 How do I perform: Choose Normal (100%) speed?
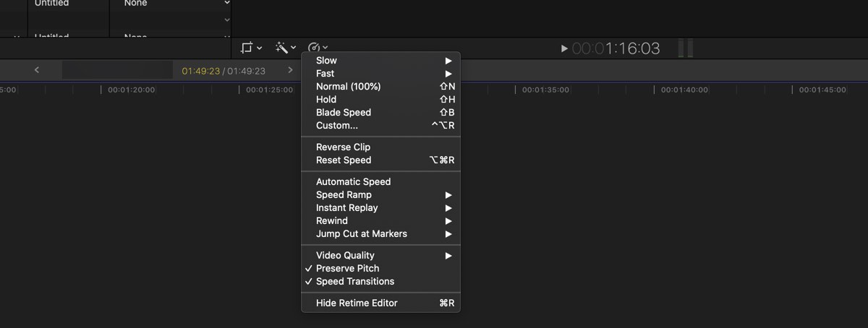coord(380,87)
